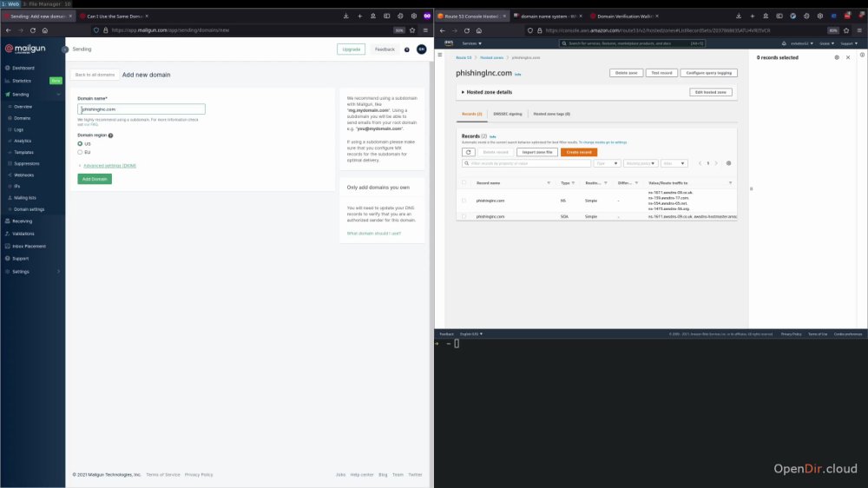Image resolution: width=868 pixels, height=488 pixels.
Task: Open the Alias filter dropdown
Action: point(674,163)
